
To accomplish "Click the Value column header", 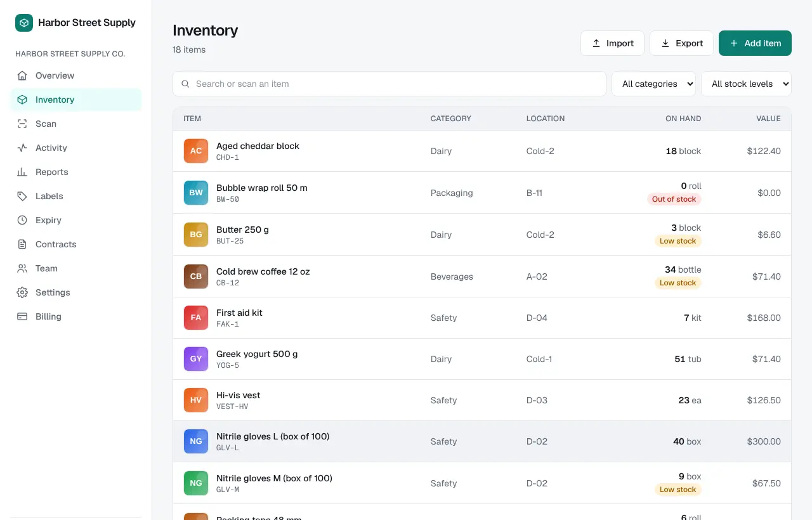I will point(768,119).
